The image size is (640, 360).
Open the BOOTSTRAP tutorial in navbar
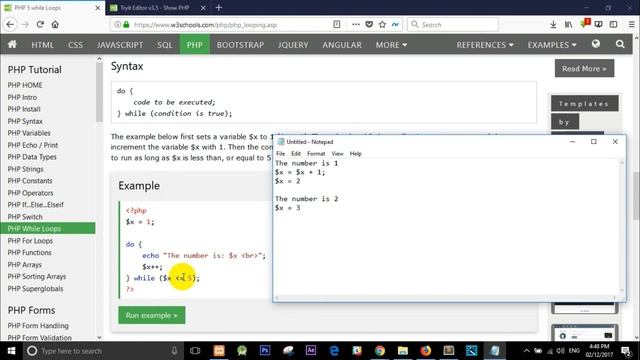click(240, 44)
